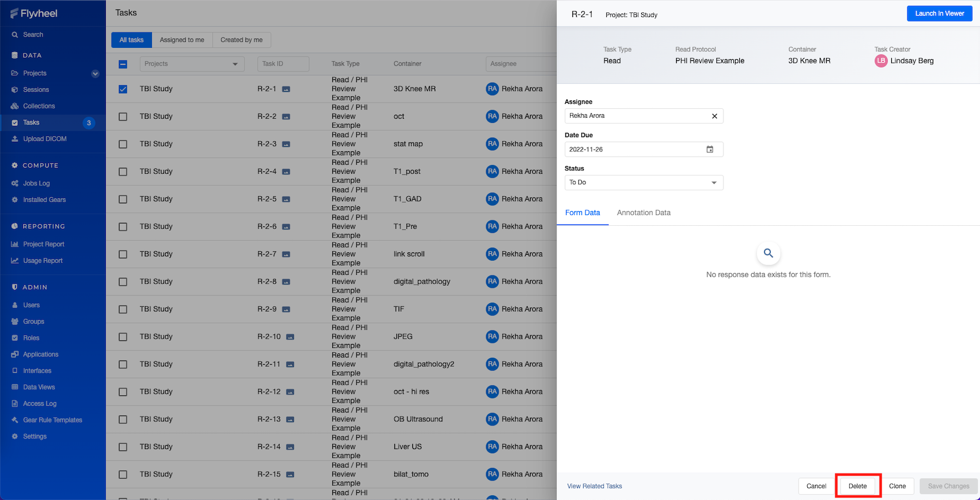Check the box for task R-2-5
The width and height of the screenshot is (980, 500).
(123, 199)
